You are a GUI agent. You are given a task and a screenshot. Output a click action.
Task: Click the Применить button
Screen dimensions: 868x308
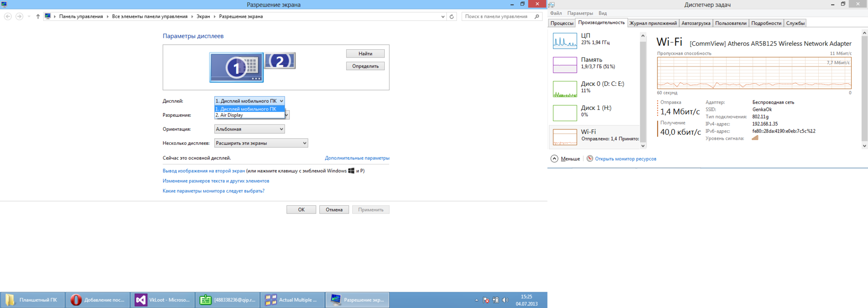[371, 209]
